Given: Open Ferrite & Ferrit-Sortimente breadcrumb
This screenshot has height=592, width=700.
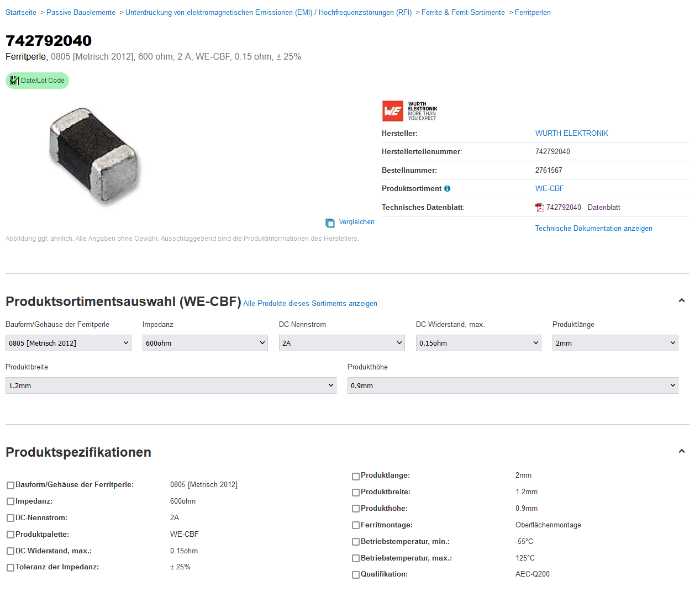Looking at the screenshot, I should pyautogui.click(x=463, y=12).
